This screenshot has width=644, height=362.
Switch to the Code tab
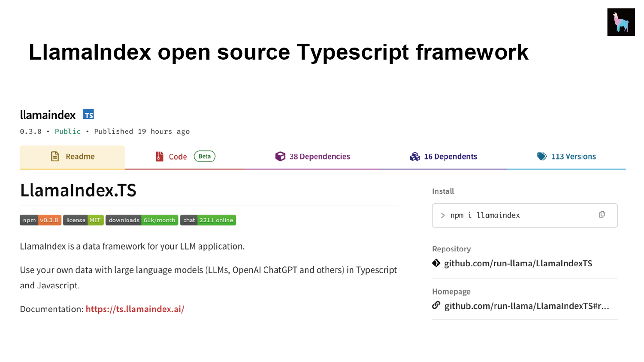pyautogui.click(x=185, y=157)
